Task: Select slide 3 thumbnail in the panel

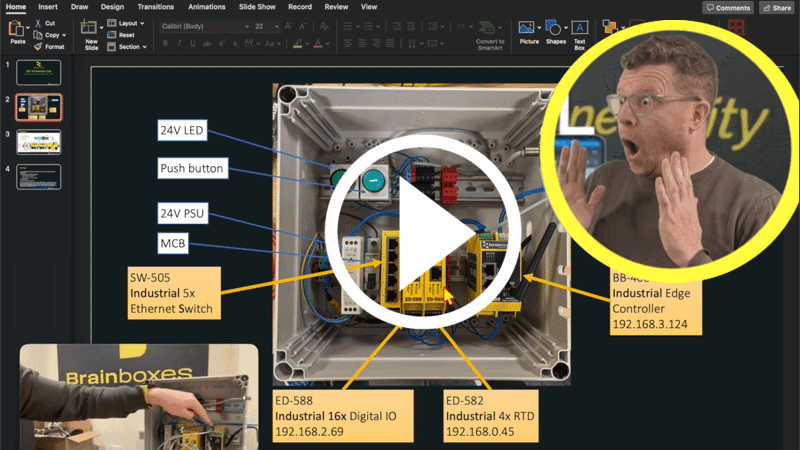Action: [x=39, y=141]
